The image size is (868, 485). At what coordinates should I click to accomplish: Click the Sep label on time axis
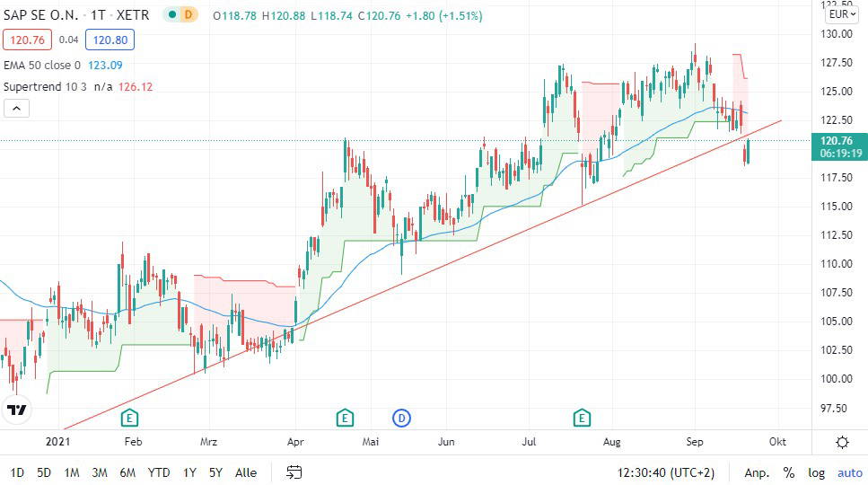click(695, 442)
